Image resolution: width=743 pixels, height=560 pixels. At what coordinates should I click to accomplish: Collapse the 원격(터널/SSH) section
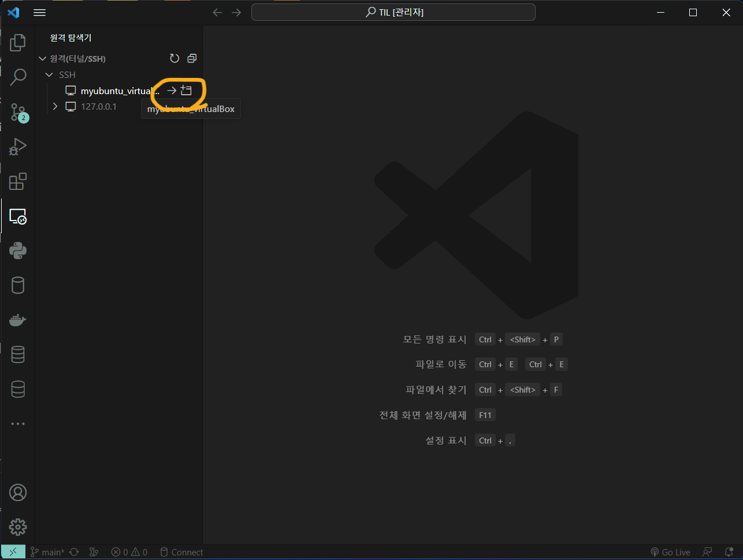click(42, 58)
